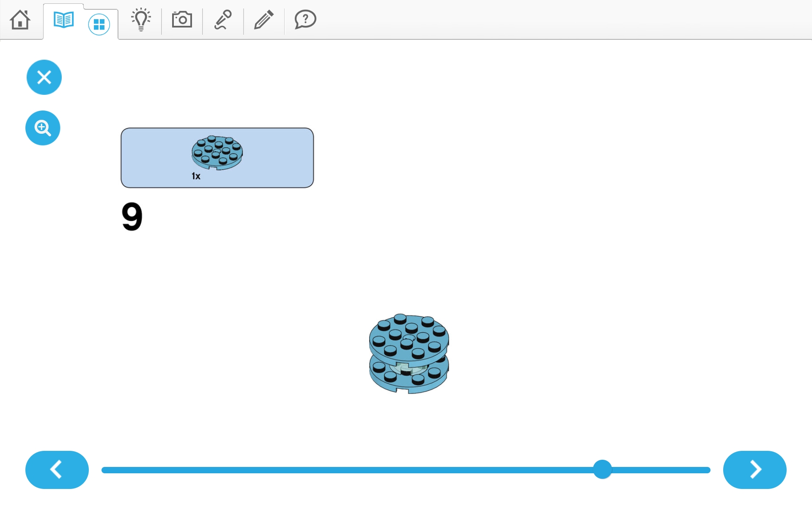This screenshot has height=508, width=812.
Task: Click the round plate part in parts box
Action: [x=217, y=152]
